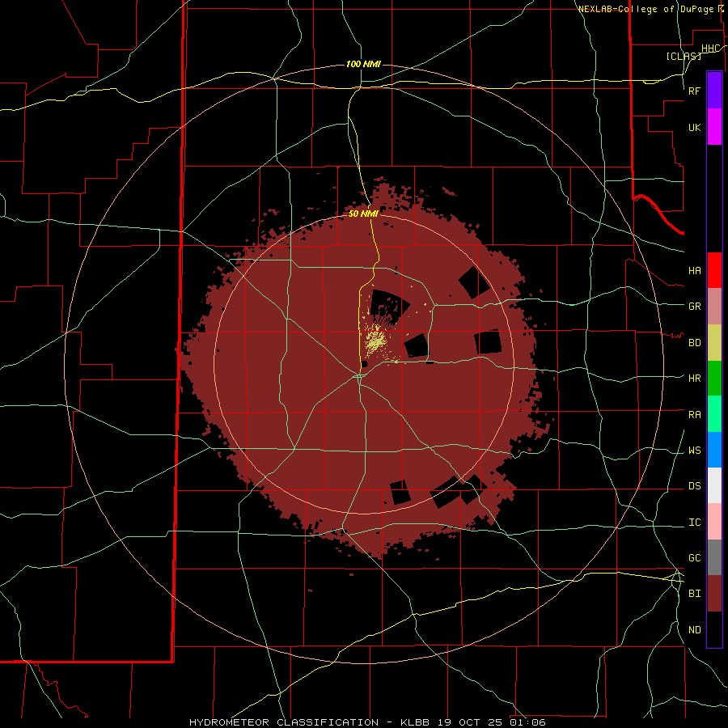Click the 100 NMI range ring label
Screen dimensions: 728x728
tap(363, 64)
